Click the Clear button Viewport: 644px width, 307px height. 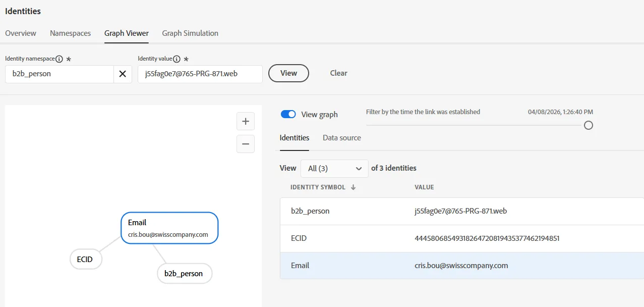pos(338,73)
